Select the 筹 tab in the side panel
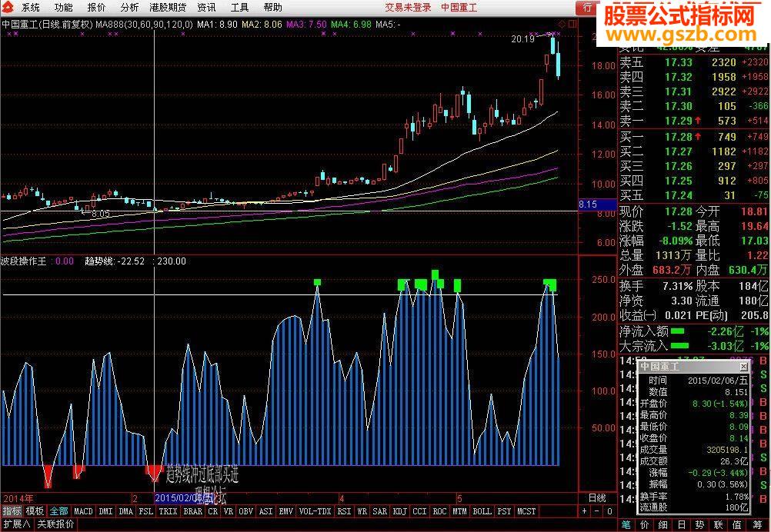 click(757, 525)
